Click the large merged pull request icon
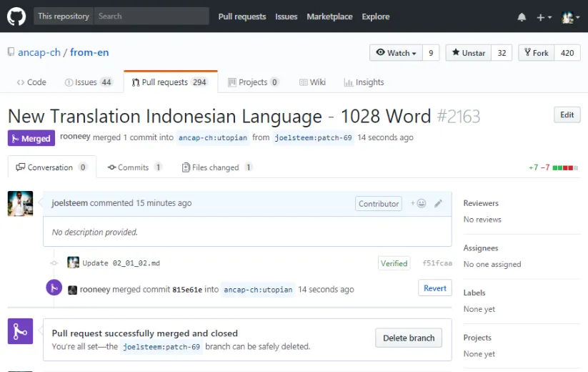588x372 pixels. click(20, 331)
